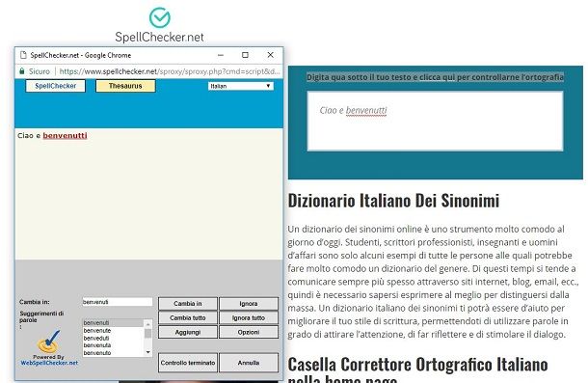Click the SpellChecker.net checkmark logo
Screen dimensions: 588x383
point(160,17)
